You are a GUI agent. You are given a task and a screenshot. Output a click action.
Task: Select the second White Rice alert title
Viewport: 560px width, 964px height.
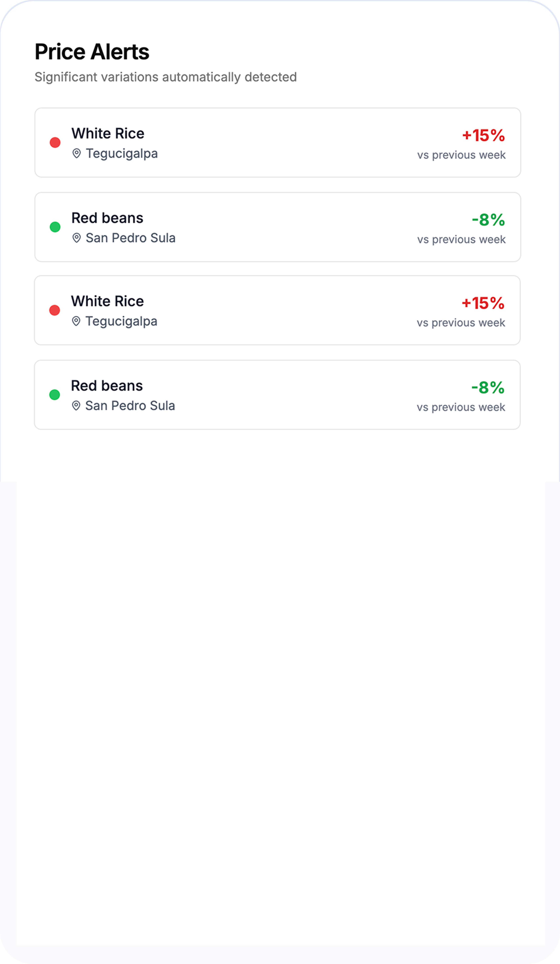point(107,301)
